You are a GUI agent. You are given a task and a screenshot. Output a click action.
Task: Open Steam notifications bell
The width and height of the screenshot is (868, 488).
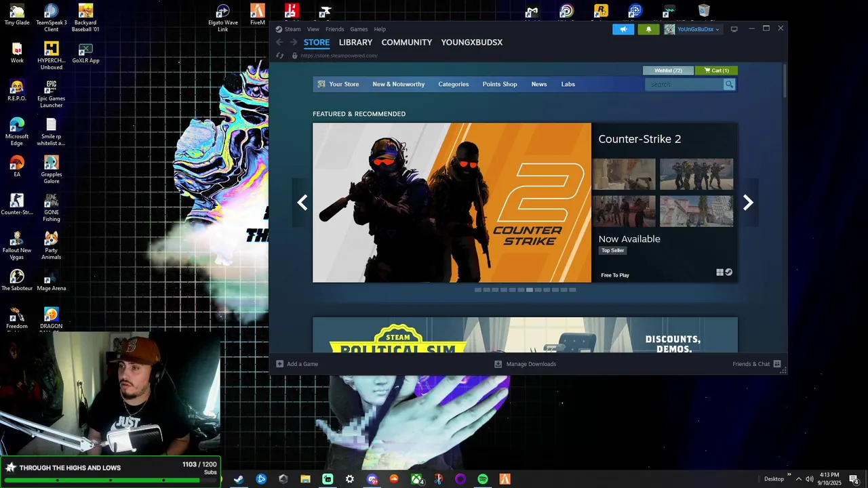click(x=648, y=29)
